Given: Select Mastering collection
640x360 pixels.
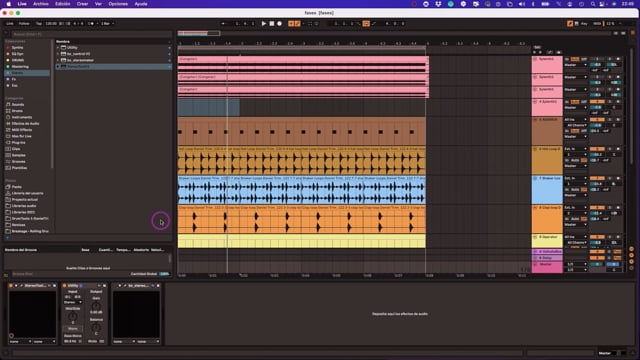Looking at the screenshot, I should tap(20, 67).
